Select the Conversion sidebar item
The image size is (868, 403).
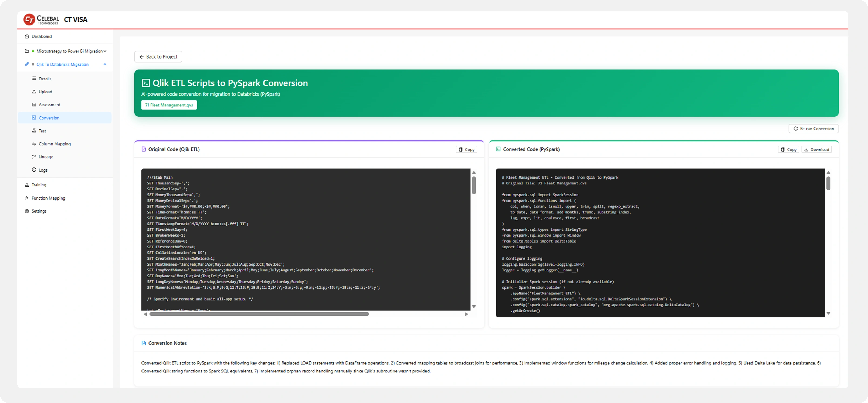click(x=65, y=118)
